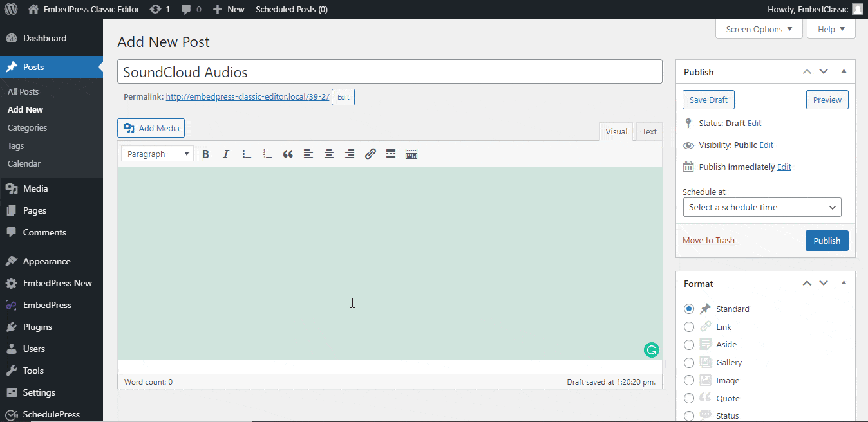Edit the publish time
Viewport: 868px width, 422px height.
tap(784, 167)
